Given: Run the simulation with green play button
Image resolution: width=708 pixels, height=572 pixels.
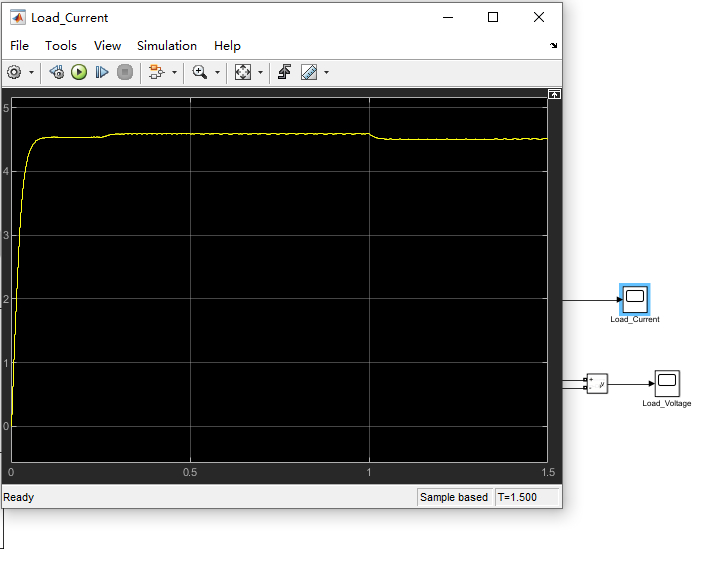Looking at the screenshot, I should click(79, 72).
